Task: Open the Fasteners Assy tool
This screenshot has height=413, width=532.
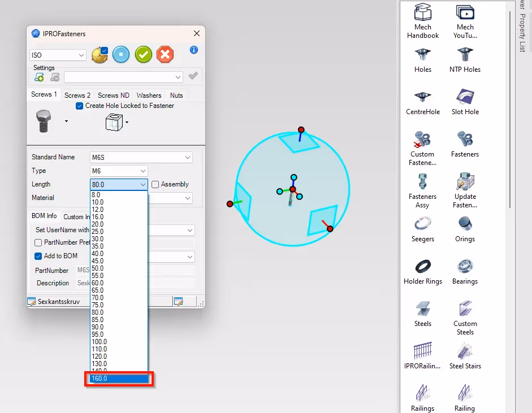Action: point(422,191)
